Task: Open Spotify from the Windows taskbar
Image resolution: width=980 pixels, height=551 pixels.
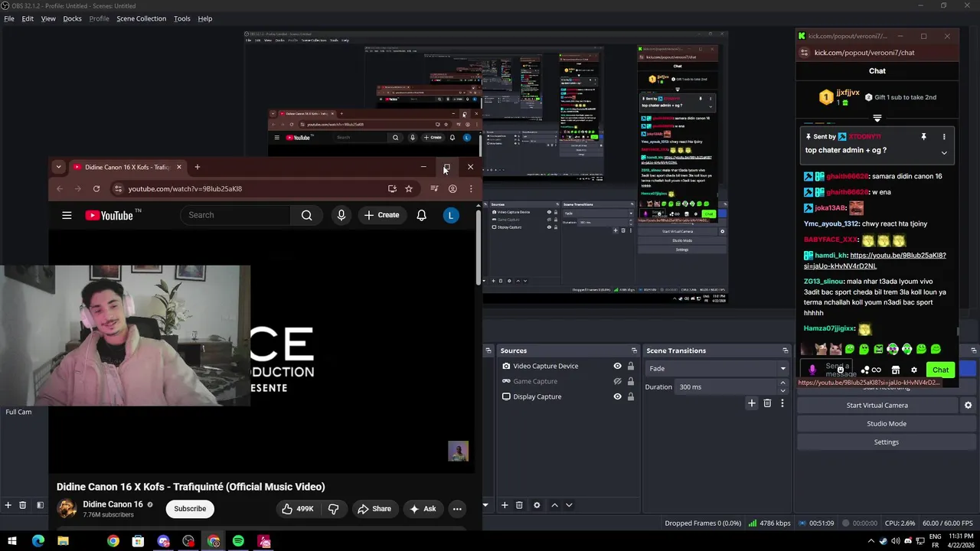Action: [x=238, y=541]
